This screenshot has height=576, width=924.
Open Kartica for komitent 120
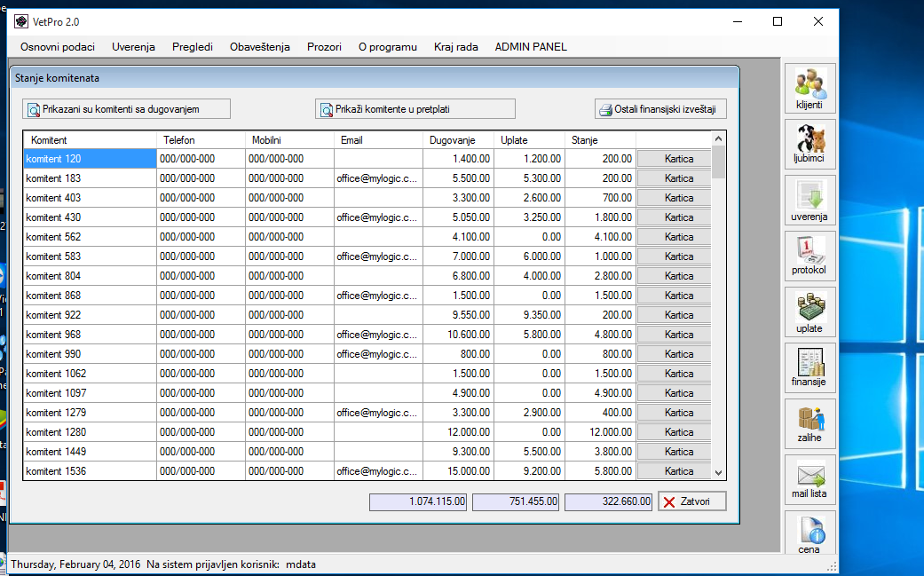click(679, 159)
